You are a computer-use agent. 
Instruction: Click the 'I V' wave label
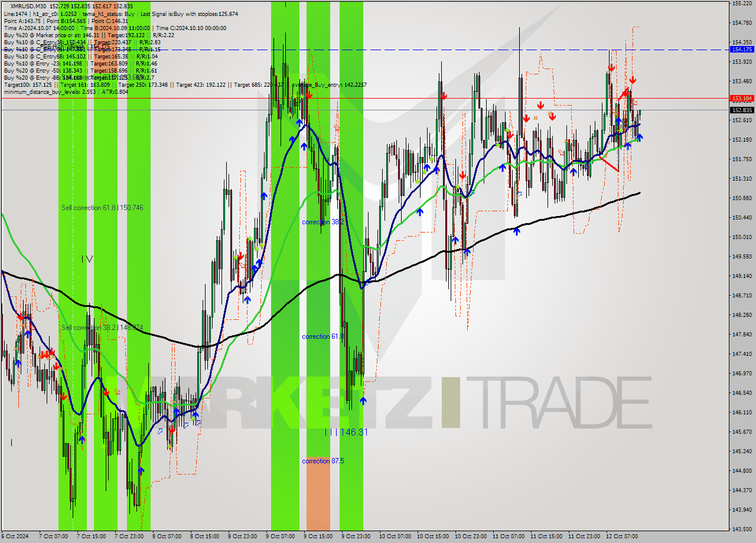point(87,259)
